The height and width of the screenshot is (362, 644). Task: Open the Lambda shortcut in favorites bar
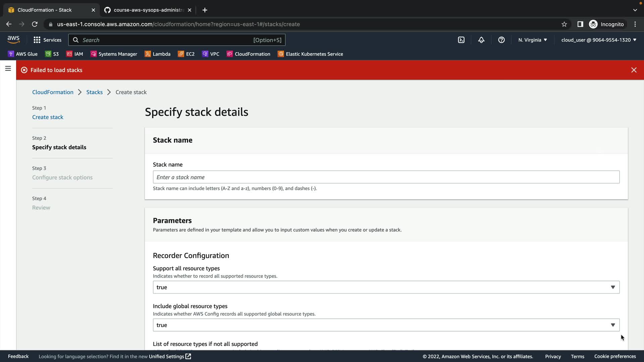point(157,54)
